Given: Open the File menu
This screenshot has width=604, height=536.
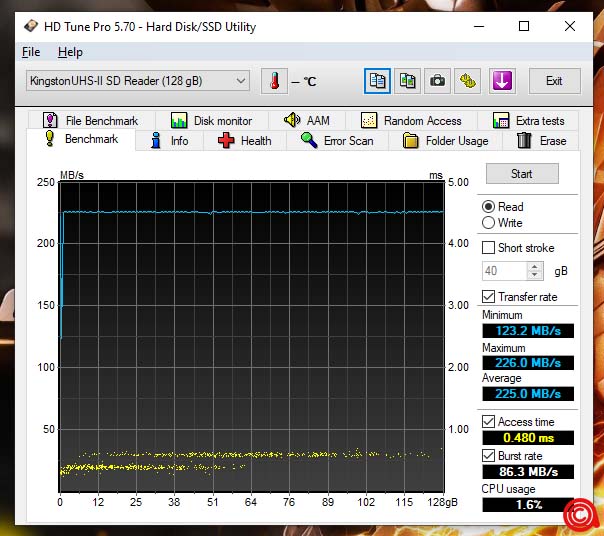Looking at the screenshot, I should pos(31,52).
